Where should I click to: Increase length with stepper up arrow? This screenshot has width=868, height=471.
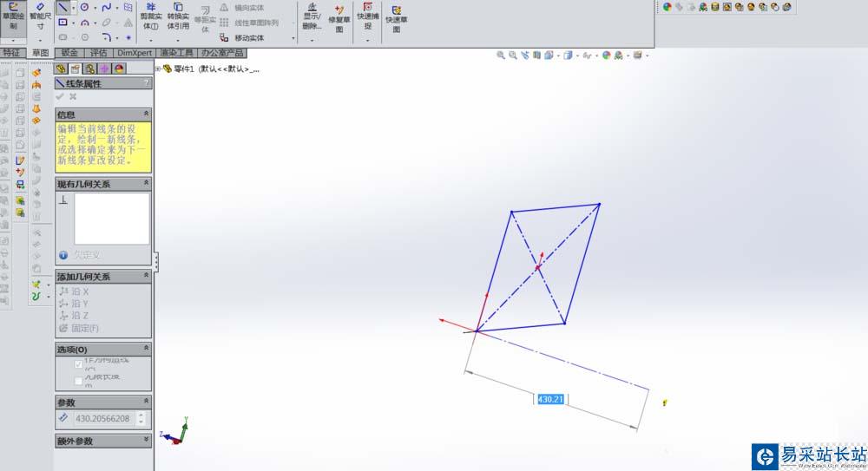(141, 415)
